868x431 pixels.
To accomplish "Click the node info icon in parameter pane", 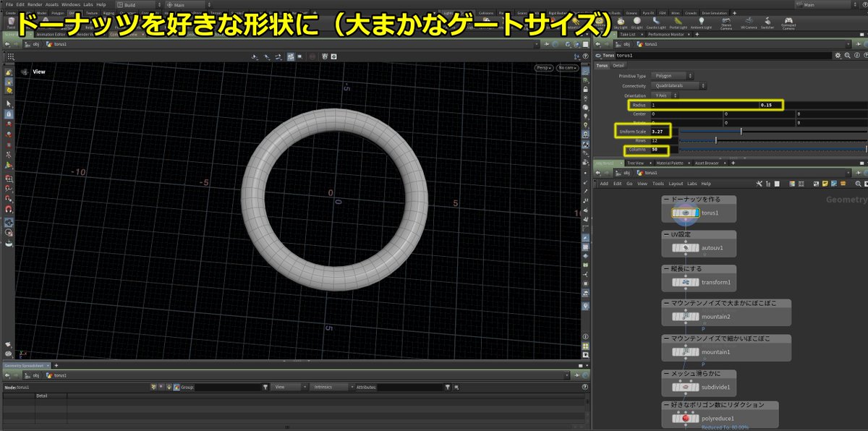I will click(858, 54).
